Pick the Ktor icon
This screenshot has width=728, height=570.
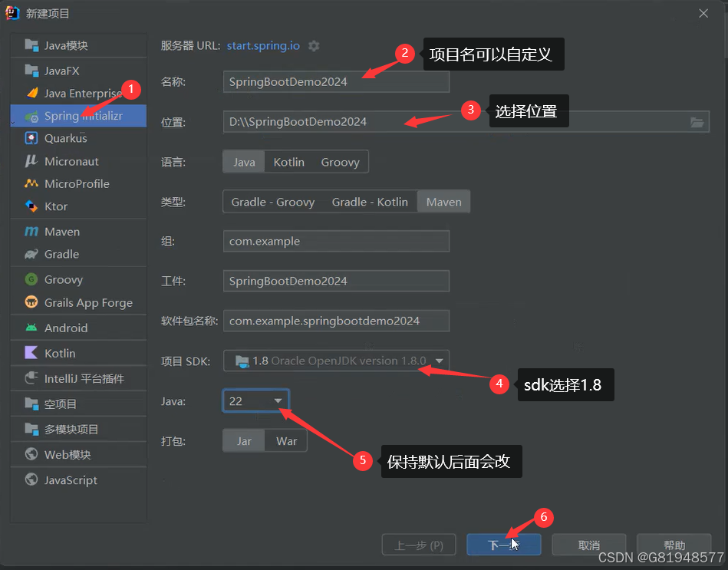pos(31,206)
